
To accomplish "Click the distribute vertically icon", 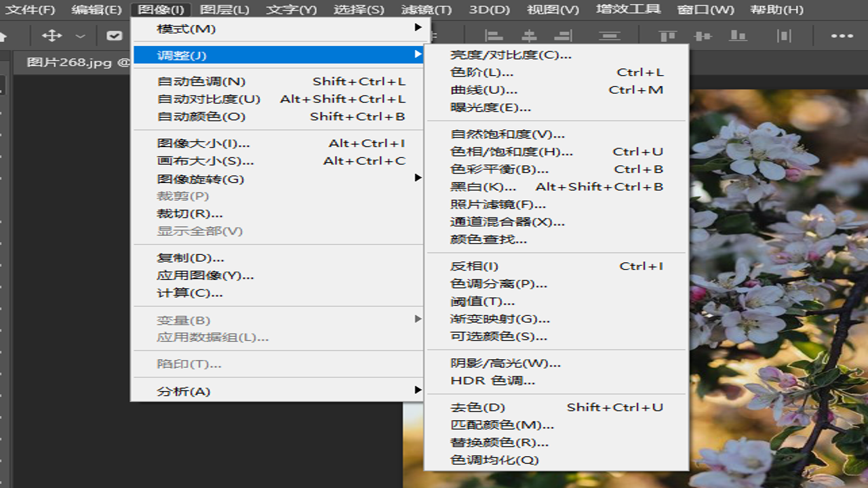I will 610,36.
